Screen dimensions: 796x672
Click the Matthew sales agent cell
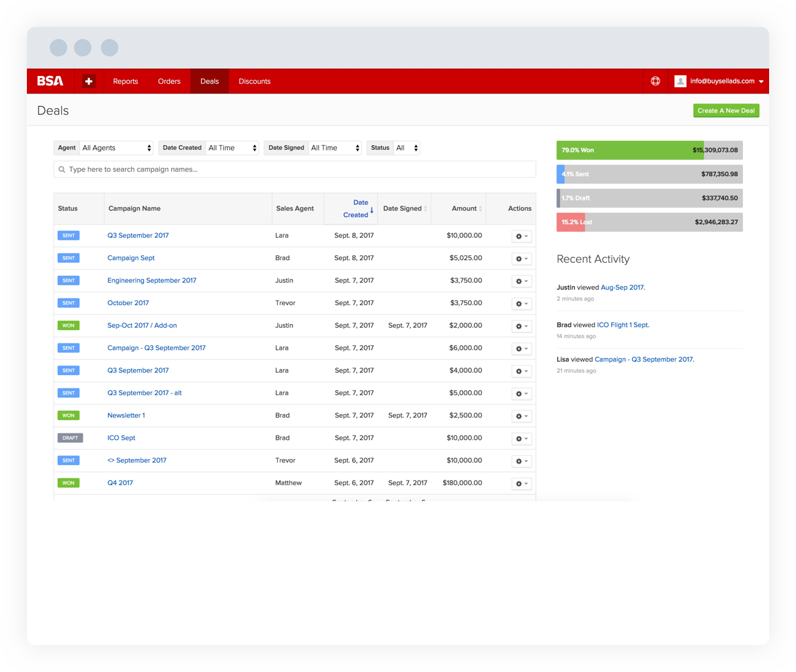[x=288, y=482]
